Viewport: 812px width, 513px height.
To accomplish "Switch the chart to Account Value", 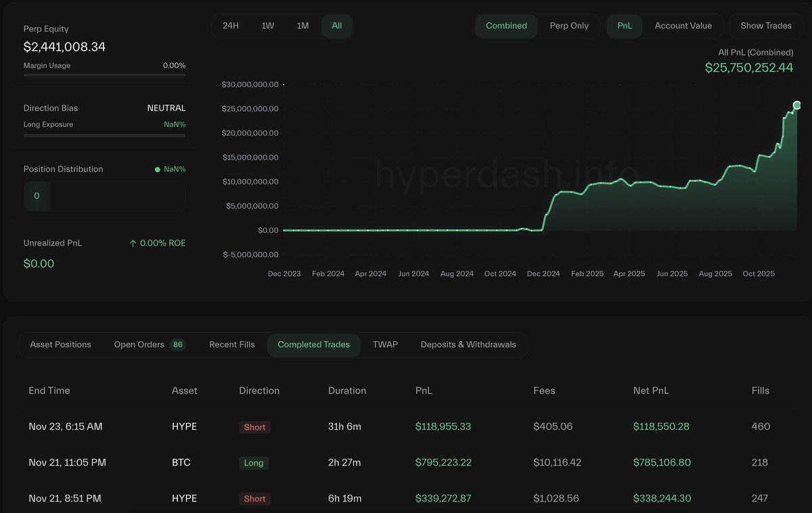I will click(683, 25).
